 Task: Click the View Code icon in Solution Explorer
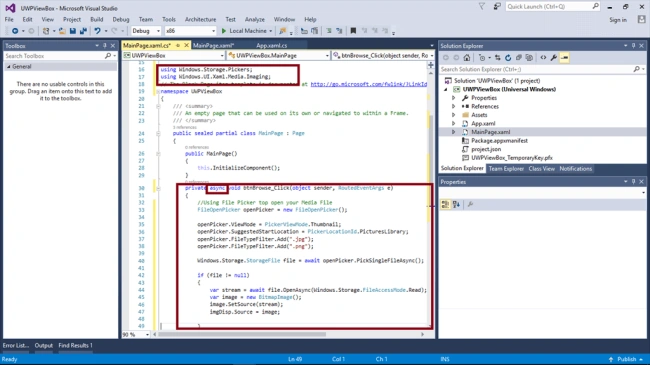click(x=543, y=58)
